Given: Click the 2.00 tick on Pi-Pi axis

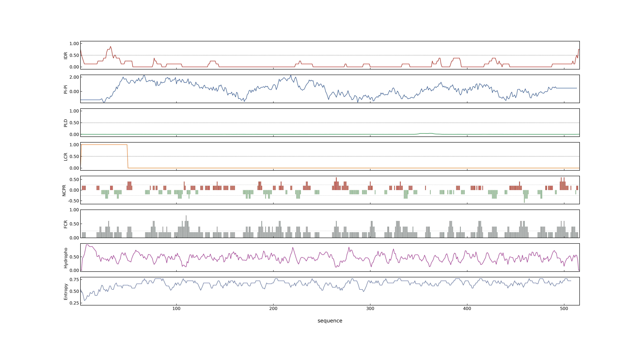Looking at the screenshot, I should point(74,77).
